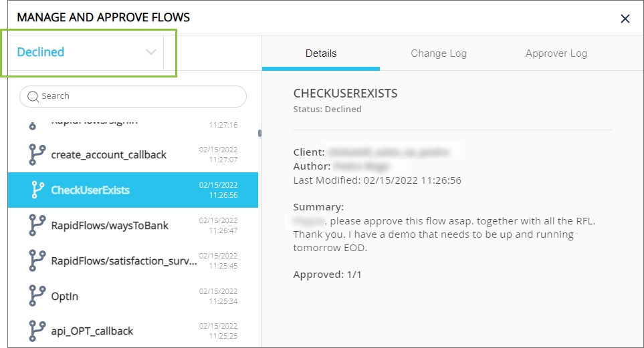This screenshot has width=644, height=348.
Task: Close the Manage and Approve Flows dialog
Action: pos(625,19)
